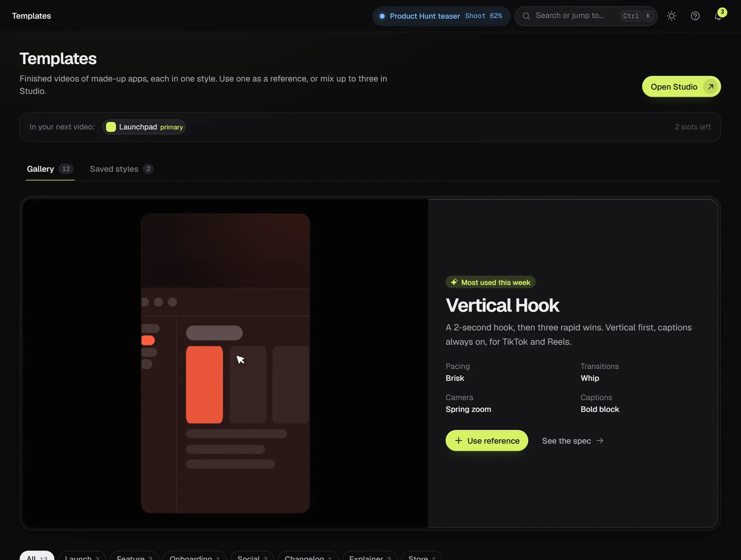
Task: Click the Saved styles count badge 2
Action: tap(148, 169)
